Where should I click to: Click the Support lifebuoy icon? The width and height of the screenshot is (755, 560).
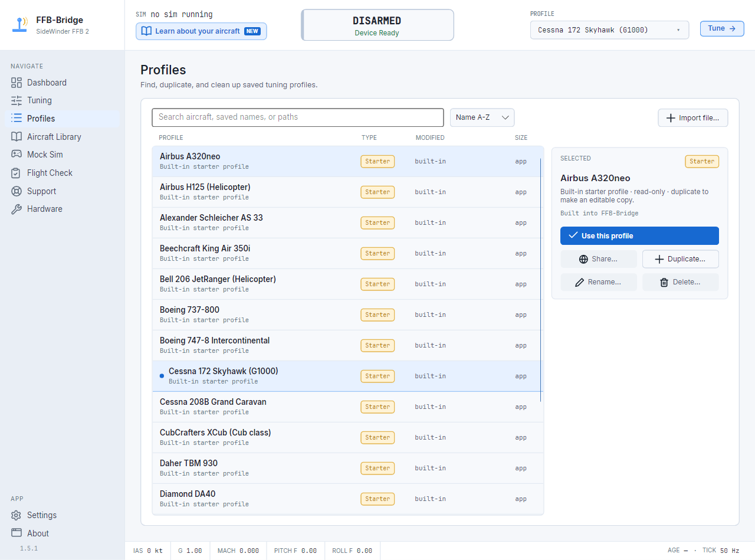coord(17,191)
